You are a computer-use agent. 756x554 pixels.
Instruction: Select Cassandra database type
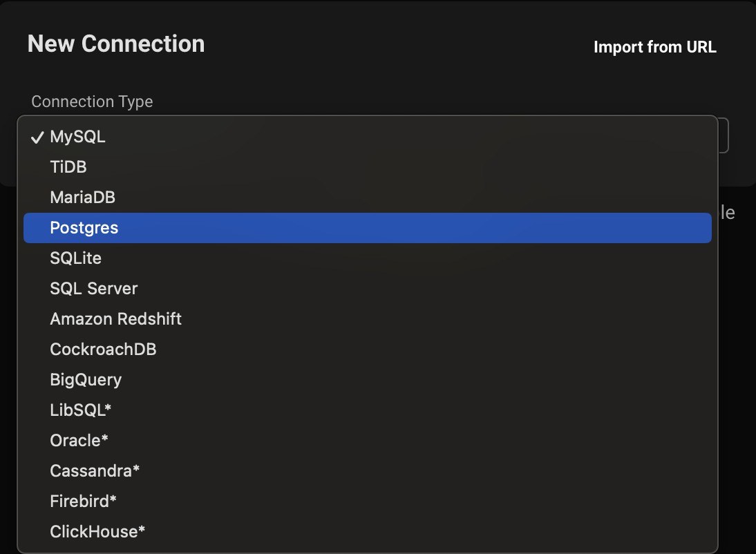tap(95, 470)
